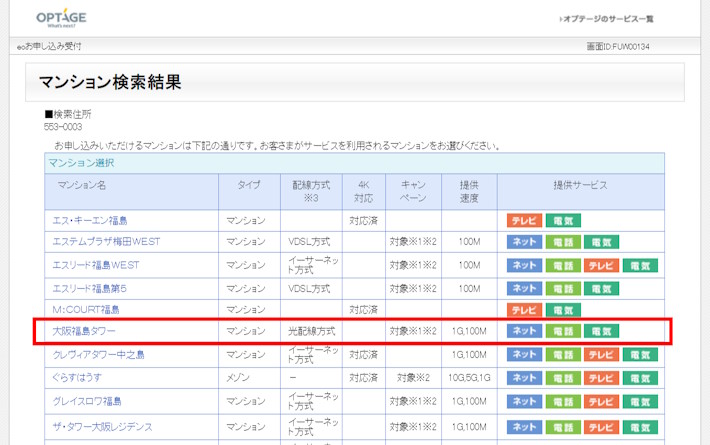This screenshot has width=710, height=445.
Task: Open オプテージのサービス一覧 link
Action: (x=606, y=19)
